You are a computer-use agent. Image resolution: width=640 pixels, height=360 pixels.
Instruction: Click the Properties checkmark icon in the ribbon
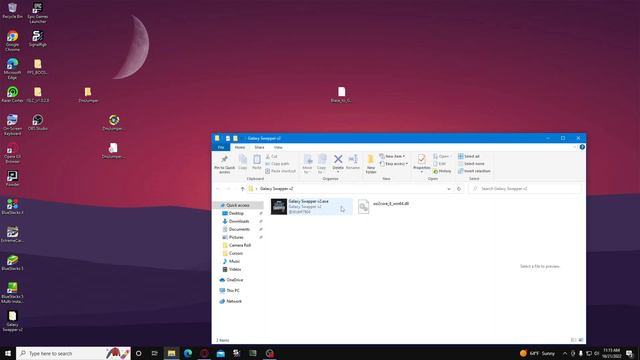[422, 159]
